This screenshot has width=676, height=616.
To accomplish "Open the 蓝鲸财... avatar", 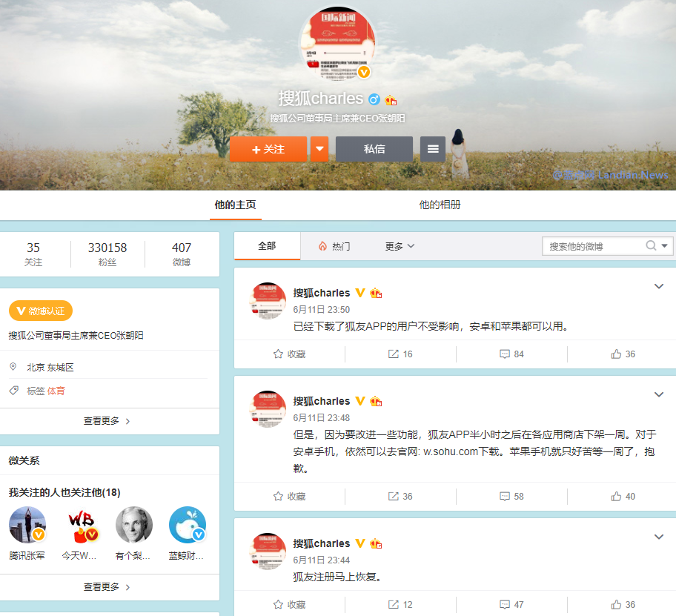I will pos(188,525).
